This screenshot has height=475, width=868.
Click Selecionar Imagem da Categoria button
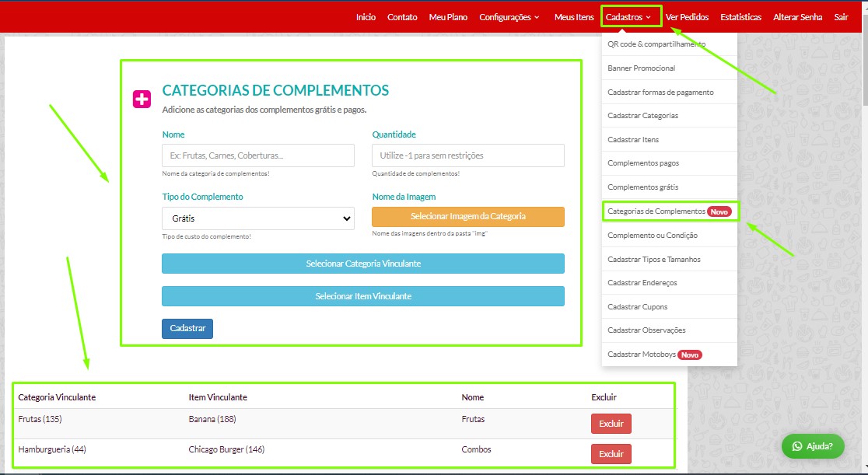467,216
